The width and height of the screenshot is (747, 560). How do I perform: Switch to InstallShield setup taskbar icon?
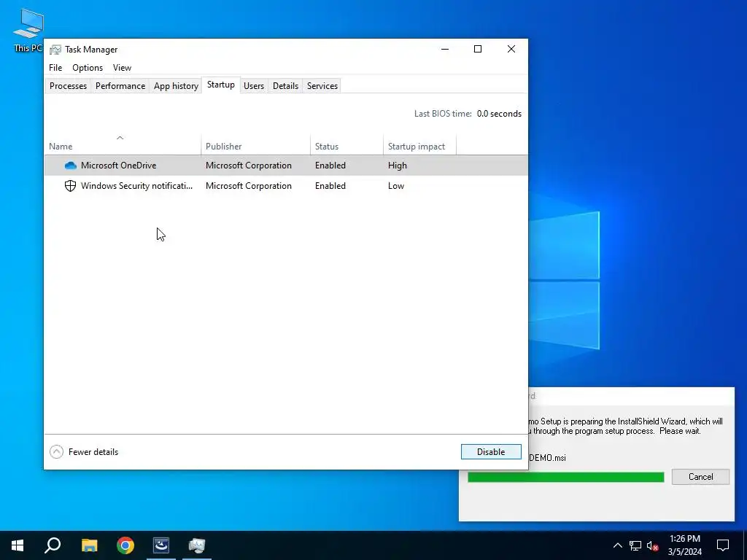161,545
